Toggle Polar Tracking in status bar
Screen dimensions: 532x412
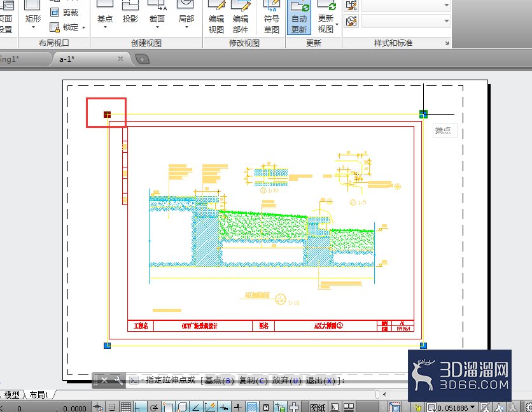pyautogui.click(x=154, y=408)
